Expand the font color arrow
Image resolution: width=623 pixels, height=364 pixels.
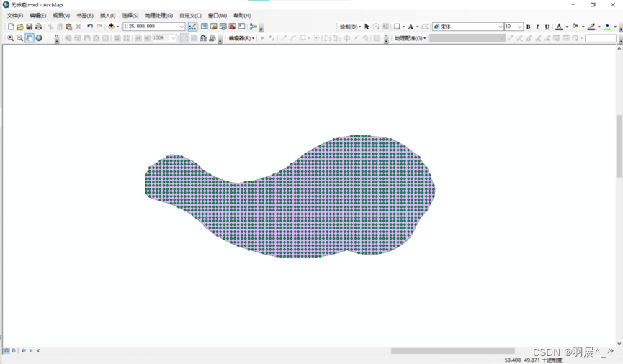(567, 27)
